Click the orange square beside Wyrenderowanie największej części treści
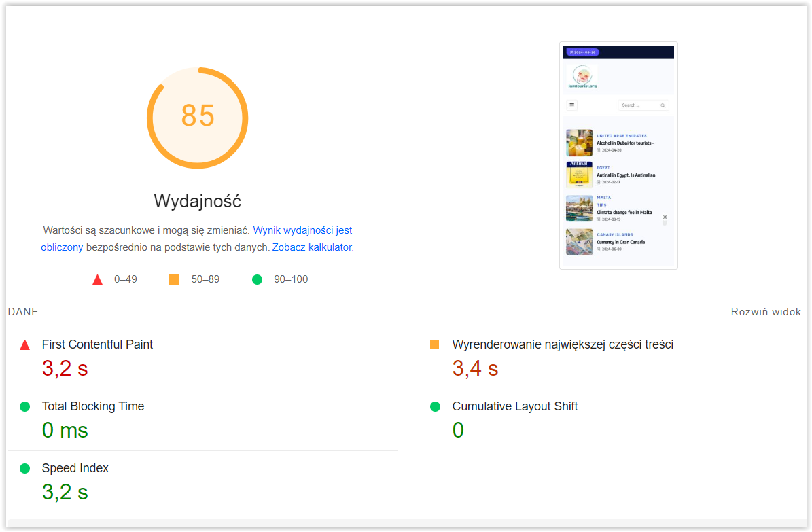812x532 pixels. [x=434, y=344]
